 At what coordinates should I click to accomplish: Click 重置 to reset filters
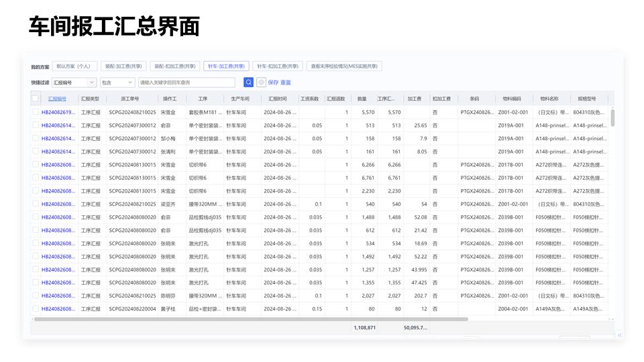pos(286,82)
